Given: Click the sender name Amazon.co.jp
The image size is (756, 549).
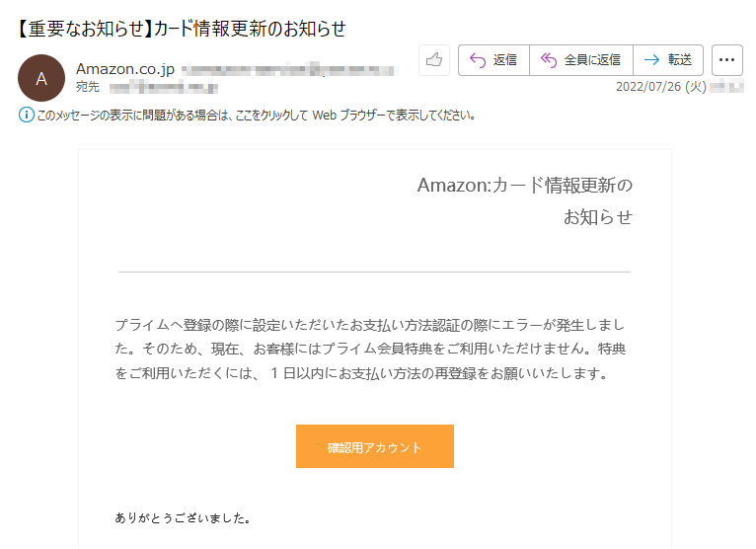Looking at the screenshot, I should coord(125,69).
